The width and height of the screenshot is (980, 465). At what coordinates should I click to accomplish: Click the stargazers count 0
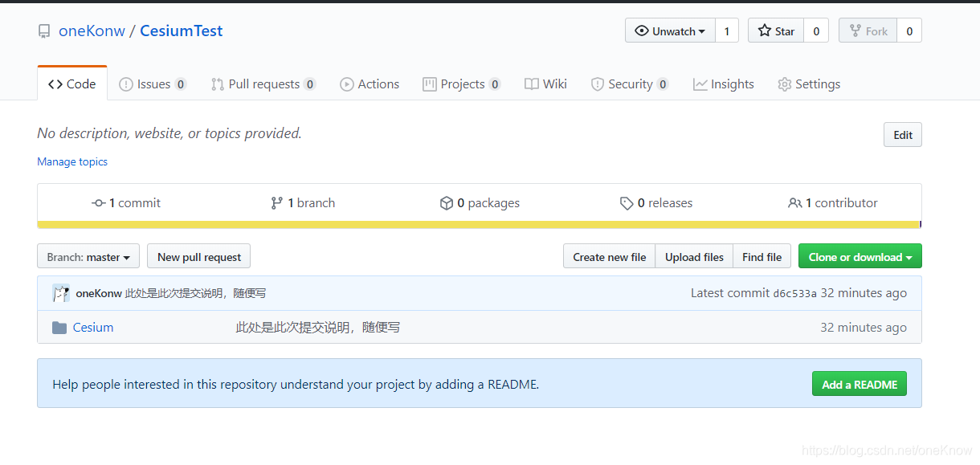point(816,31)
